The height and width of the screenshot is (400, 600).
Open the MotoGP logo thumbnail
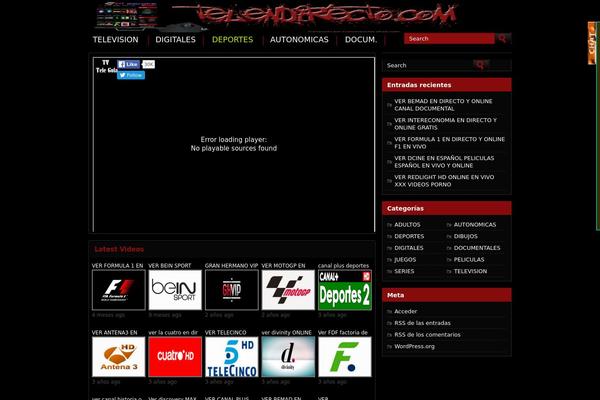[x=288, y=290]
